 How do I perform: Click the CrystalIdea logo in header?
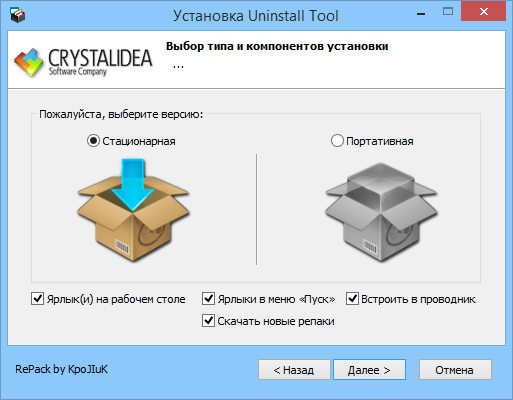83,62
